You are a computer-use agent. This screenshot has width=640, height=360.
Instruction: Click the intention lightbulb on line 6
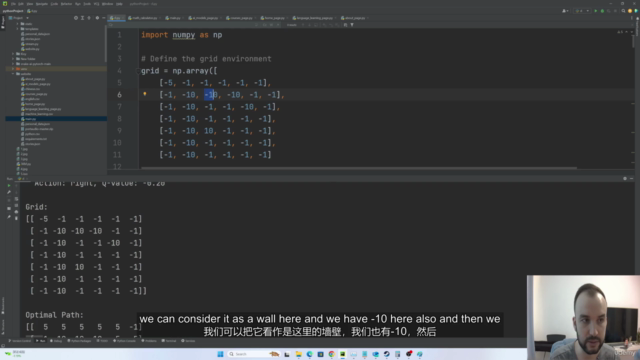[144, 94]
